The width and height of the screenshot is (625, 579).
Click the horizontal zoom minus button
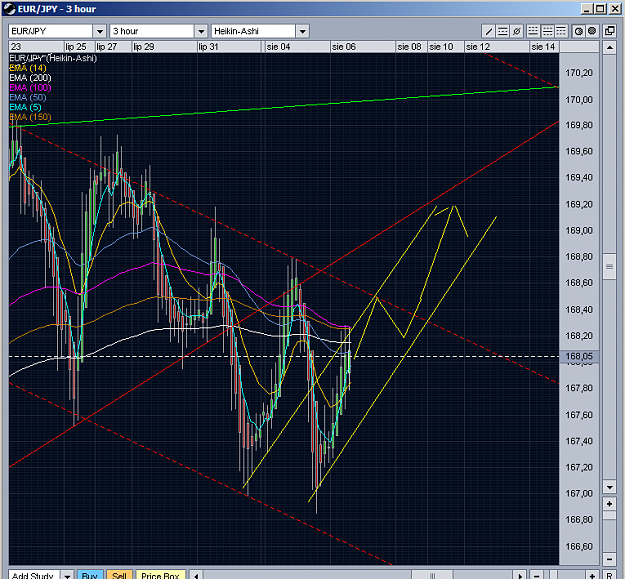pos(537,575)
